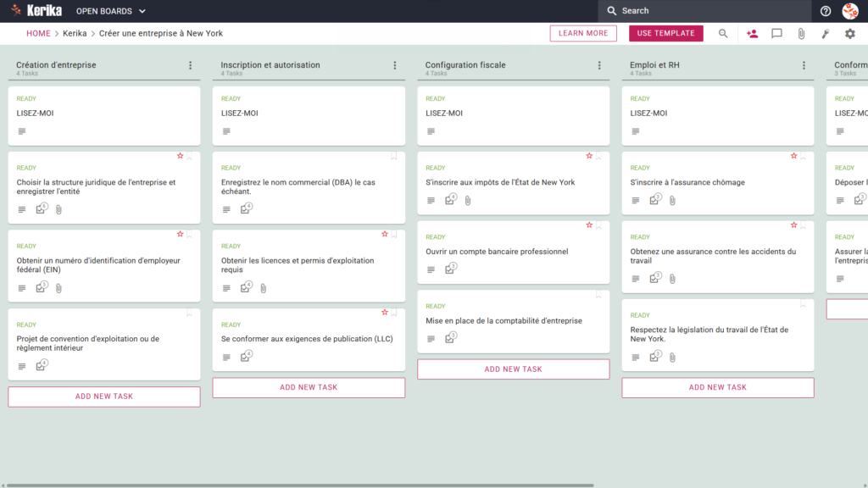Open the board search magnifier icon

pos(723,33)
